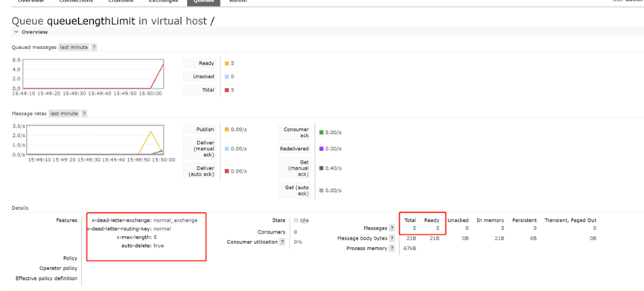Click the Consumer utilisation help question mark
The height and width of the screenshot is (291, 644).
[282, 242]
